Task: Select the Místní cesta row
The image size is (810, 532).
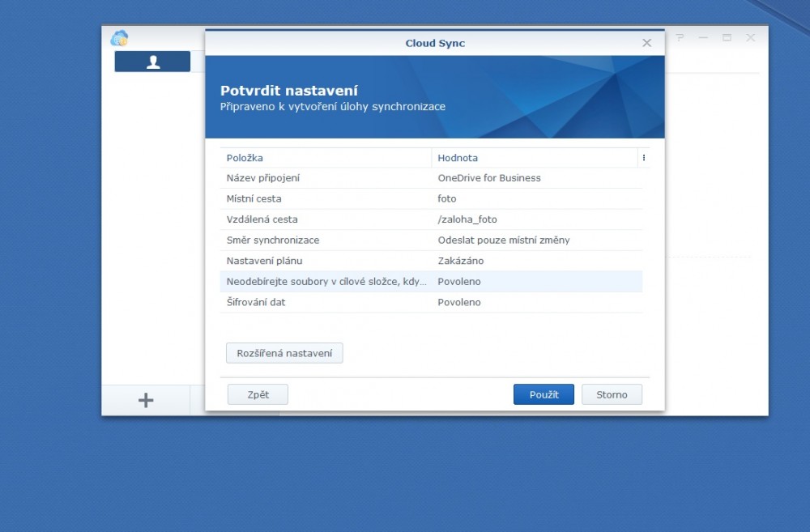Action: click(x=431, y=198)
